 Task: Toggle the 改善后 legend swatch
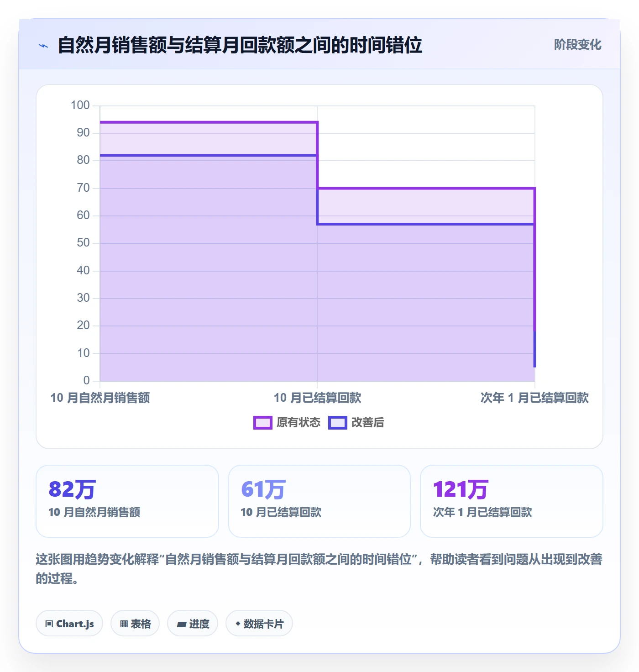338,423
